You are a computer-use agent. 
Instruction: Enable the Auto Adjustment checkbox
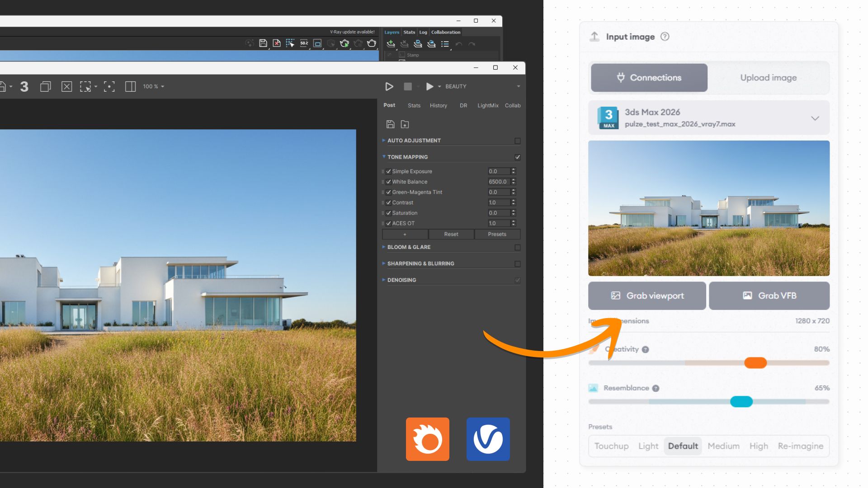[x=518, y=141]
